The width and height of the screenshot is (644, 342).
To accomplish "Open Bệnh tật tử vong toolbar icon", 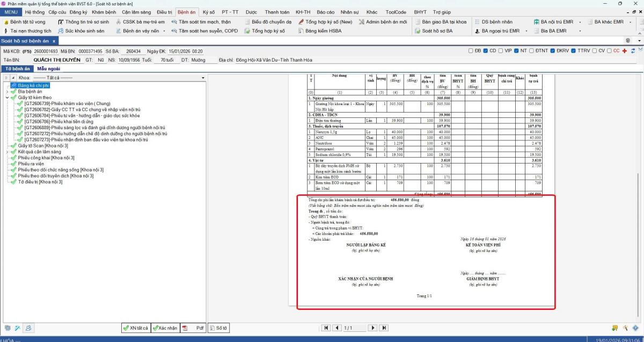I will pyautogui.click(x=6, y=22).
